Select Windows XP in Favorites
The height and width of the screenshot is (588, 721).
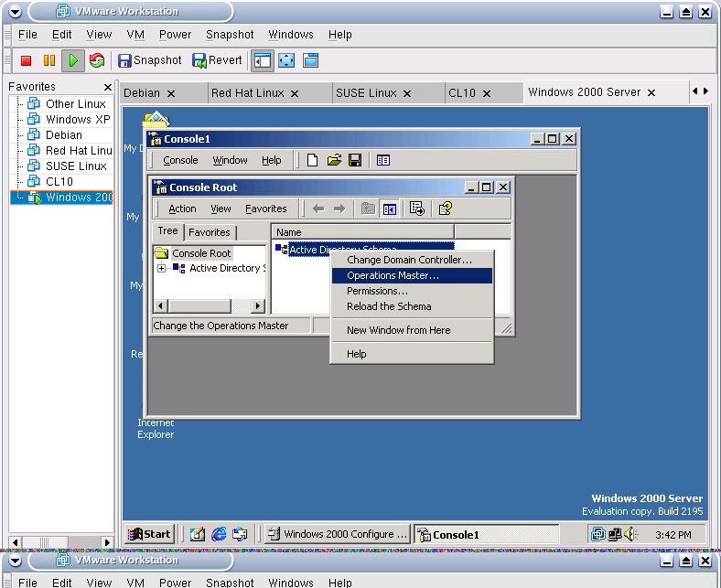(x=78, y=120)
